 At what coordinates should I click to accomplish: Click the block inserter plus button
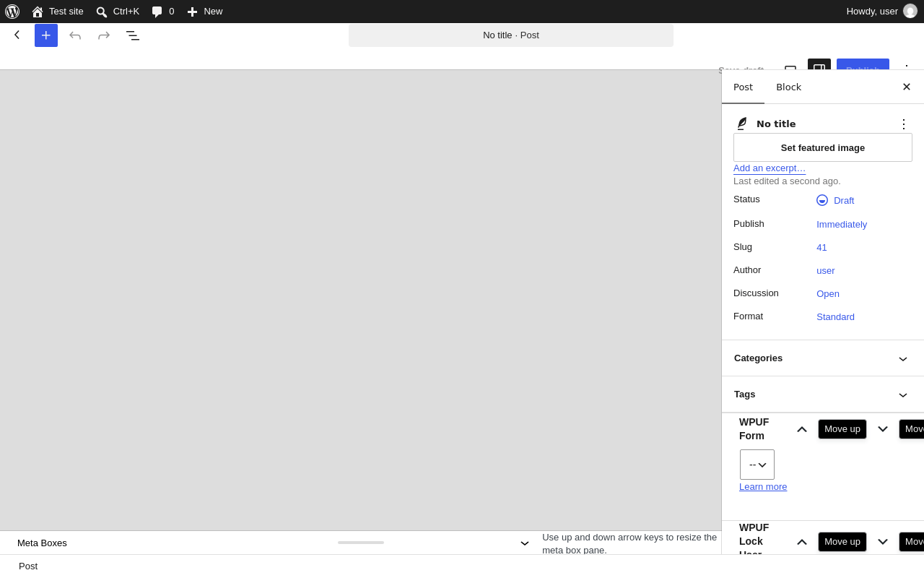pyautogui.click(x=46, y=35)
